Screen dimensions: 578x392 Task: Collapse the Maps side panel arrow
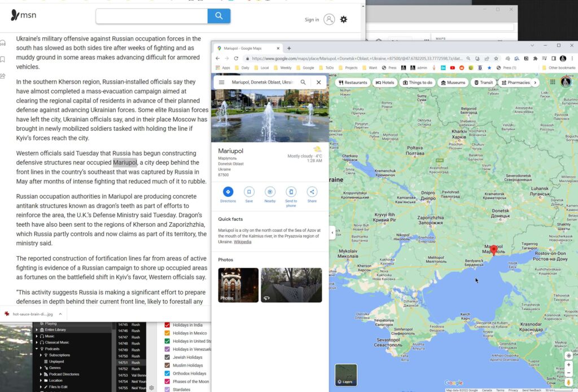tap(332, 231)
